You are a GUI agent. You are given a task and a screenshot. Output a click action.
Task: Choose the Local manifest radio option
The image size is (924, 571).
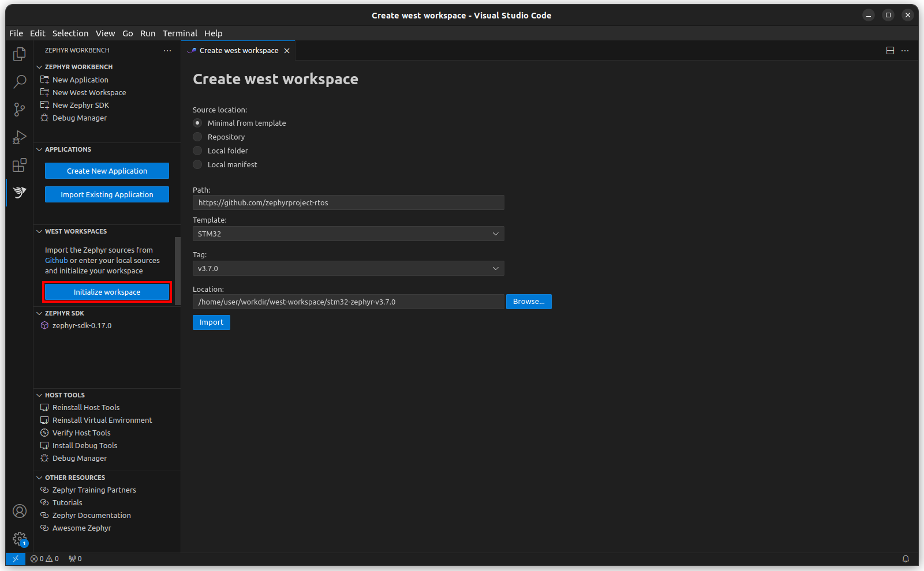197,165
